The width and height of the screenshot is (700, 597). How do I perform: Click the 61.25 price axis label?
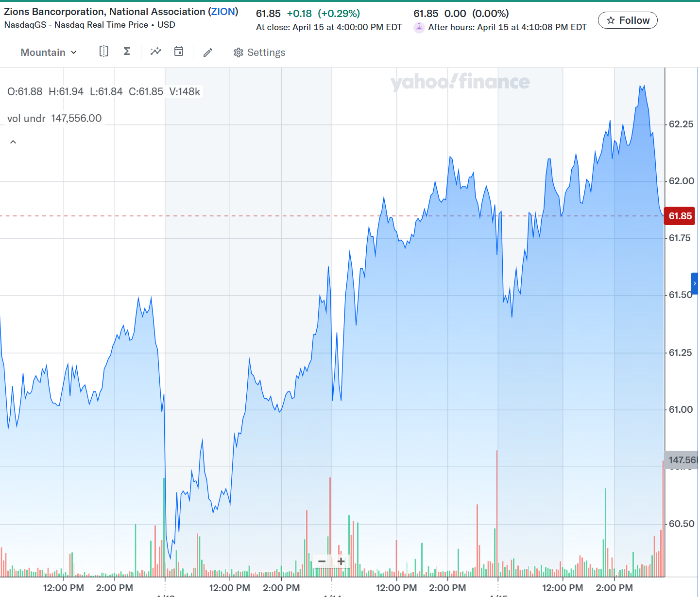pos(681,352)
